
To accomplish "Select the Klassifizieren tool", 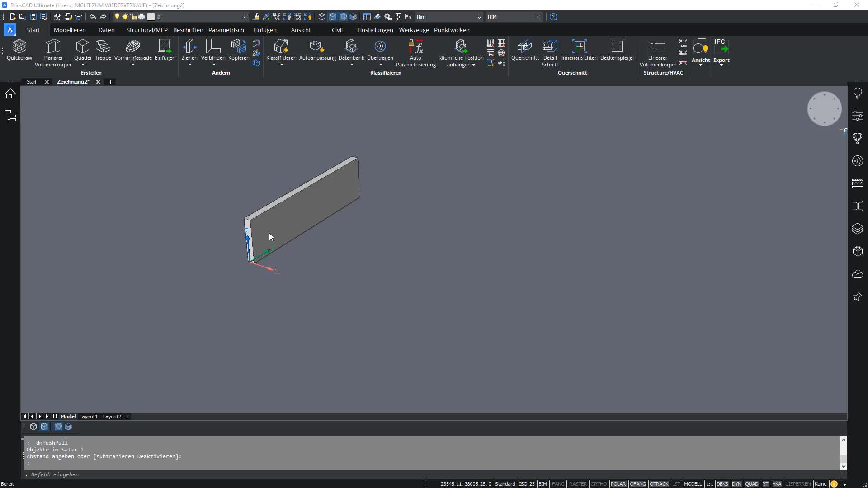I will (x=281, y=50).
